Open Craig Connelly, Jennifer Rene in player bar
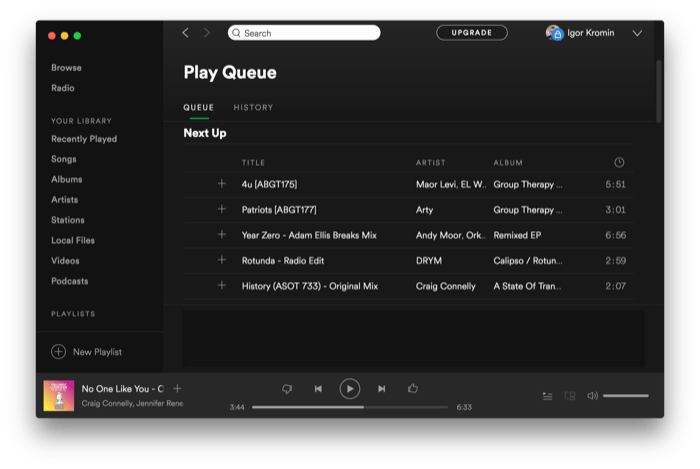 coord(132,403)
